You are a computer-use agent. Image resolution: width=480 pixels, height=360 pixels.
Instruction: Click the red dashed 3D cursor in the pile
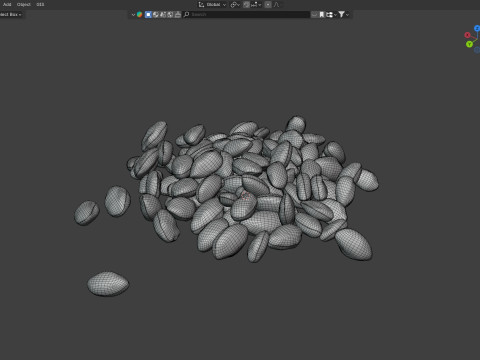coord(246,196)
